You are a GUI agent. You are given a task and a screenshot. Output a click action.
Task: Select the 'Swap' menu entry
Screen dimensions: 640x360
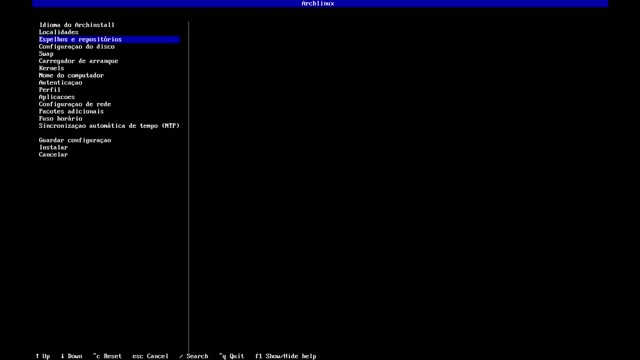(46, 54)
